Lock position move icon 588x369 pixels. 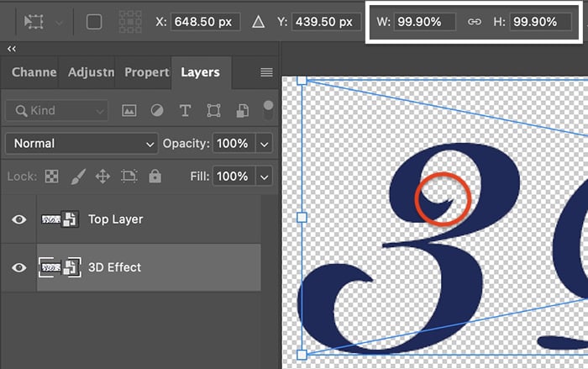tap(102, 176)
